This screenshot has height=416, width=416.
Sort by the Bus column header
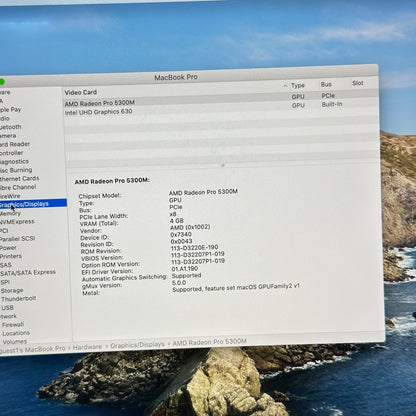(x=326, y=84)
